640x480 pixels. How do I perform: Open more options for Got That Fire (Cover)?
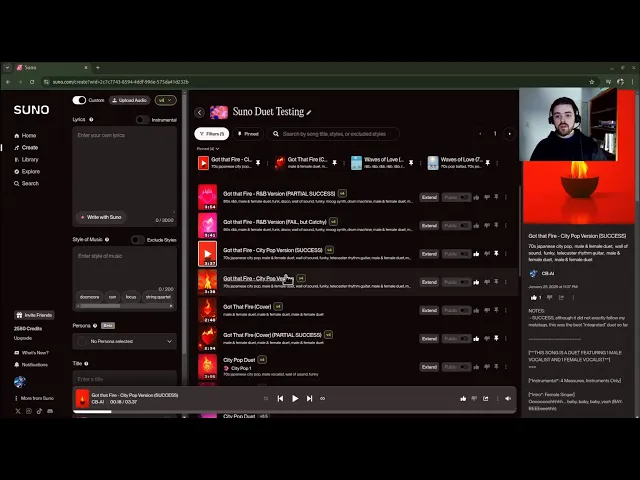[506, 310]
